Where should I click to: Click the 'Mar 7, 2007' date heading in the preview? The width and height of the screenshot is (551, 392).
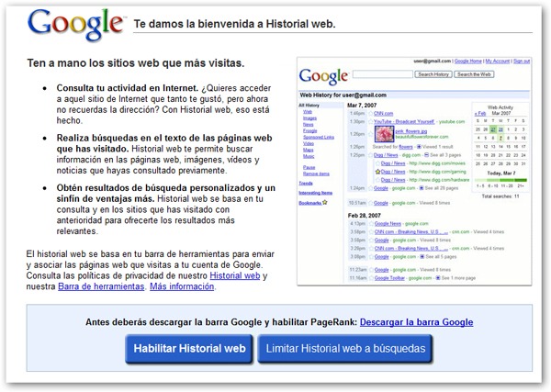point(362,106)
